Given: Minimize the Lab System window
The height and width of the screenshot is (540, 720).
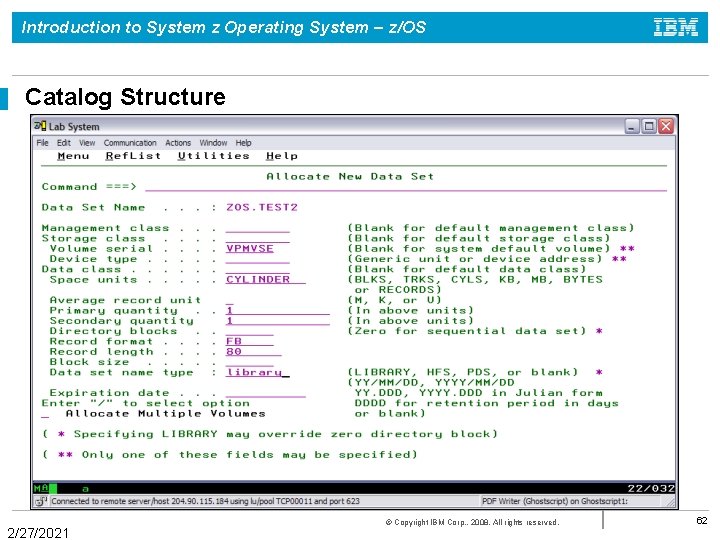Looking at the screenshot, I should click(x=632, y=126).
